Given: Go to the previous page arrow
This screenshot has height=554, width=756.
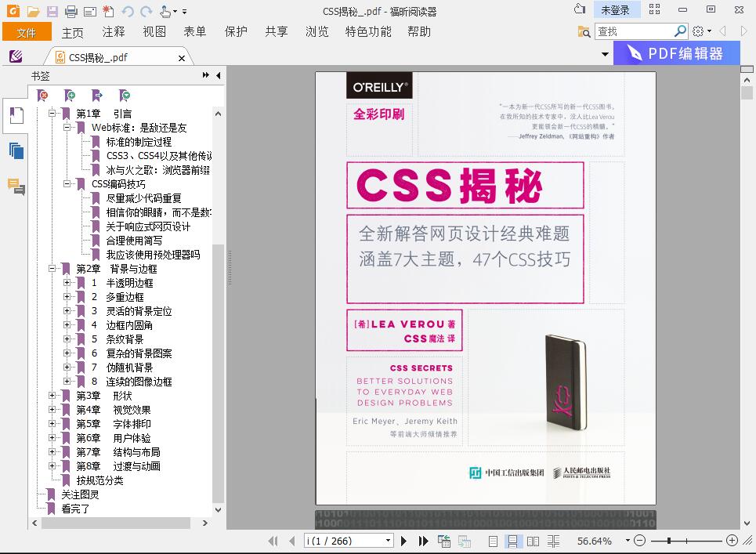Looking at the screenshot, I should click(x=291, y=541).
